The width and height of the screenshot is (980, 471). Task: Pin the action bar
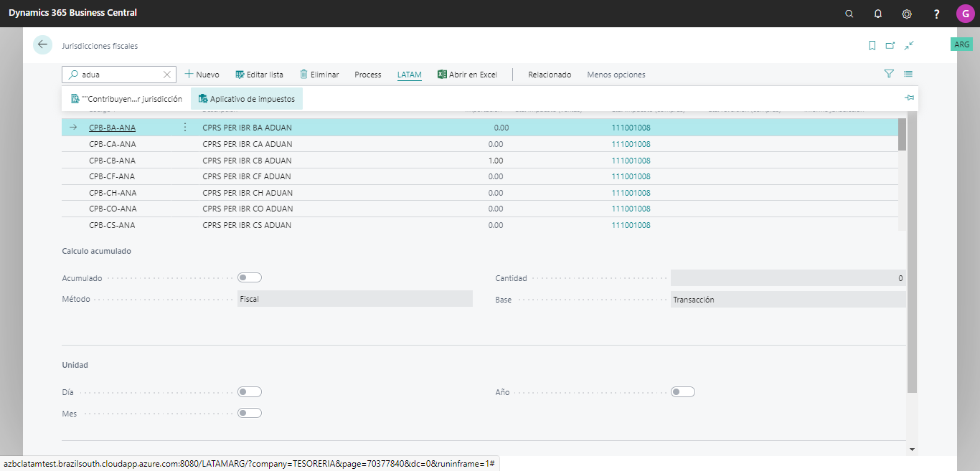click(x=909, y=97)
